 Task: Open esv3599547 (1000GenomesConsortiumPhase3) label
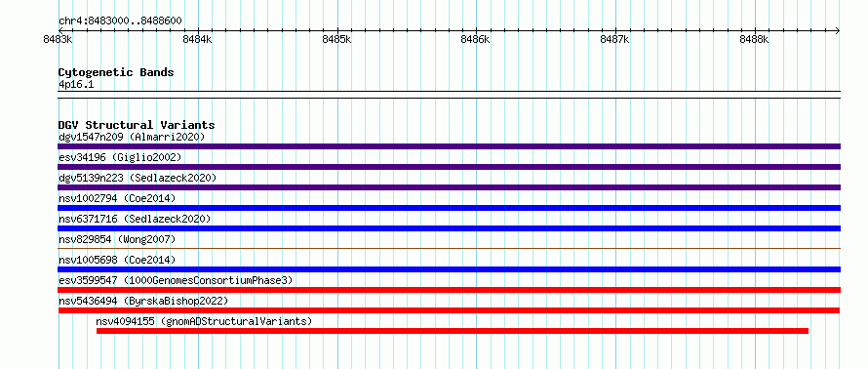click(x=176, y=280)
